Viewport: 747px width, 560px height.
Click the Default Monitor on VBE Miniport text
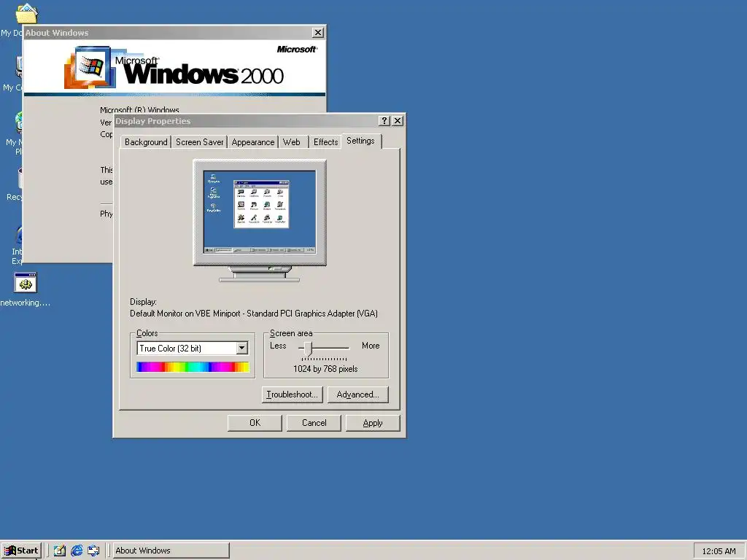tap(253, 314)
